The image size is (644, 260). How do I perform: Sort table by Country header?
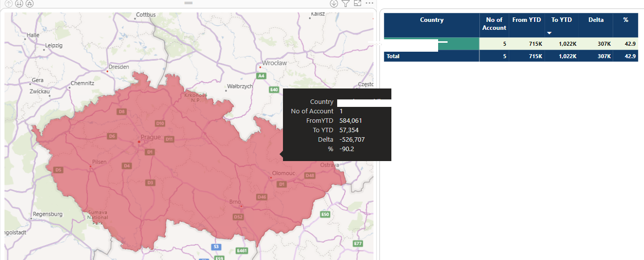click(x=432, y=20)
